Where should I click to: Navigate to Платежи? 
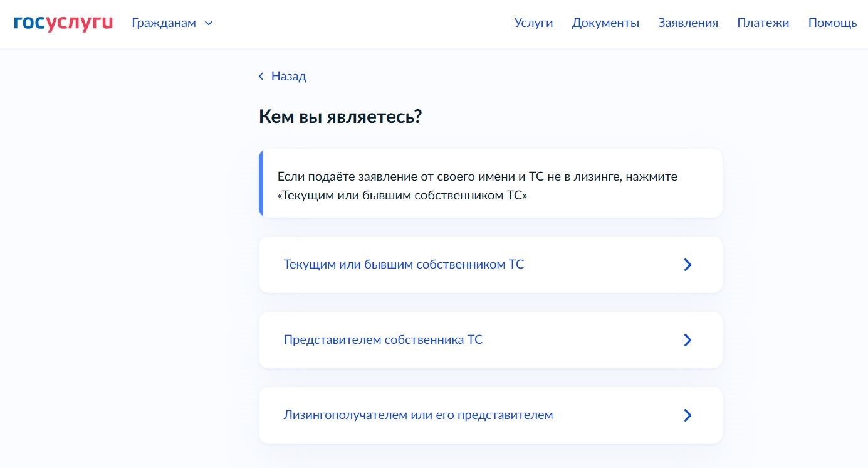pyautogui.click(x=763, y=23)
